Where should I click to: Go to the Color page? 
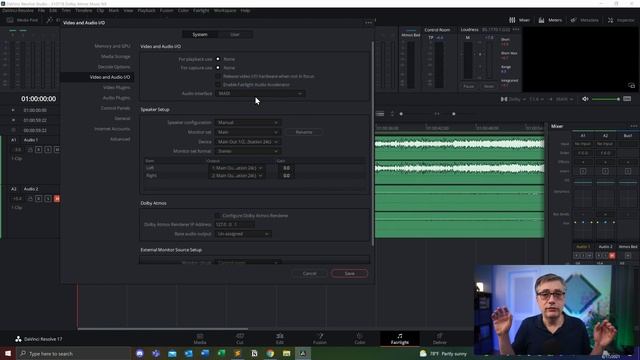pyautogui.click(x=360, y=339)
